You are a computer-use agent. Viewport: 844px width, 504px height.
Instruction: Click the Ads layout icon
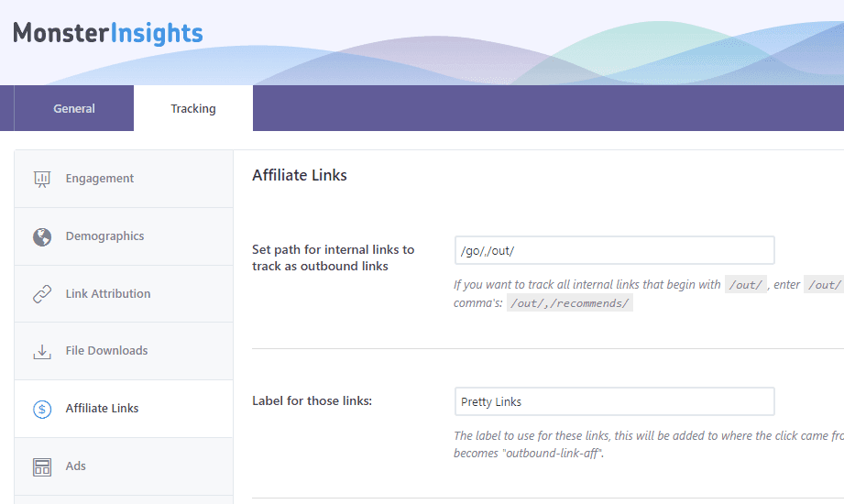coord(42,466)
